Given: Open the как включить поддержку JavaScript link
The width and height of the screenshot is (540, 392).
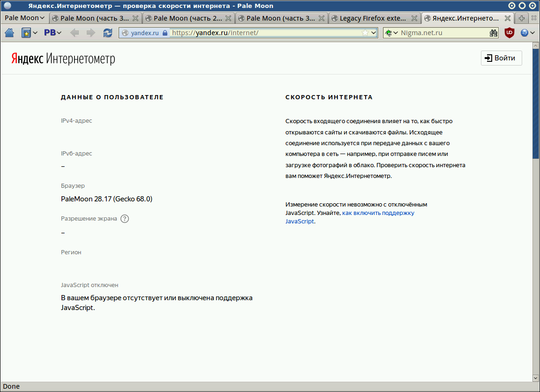Looking at the screenshot, I should 378,213.
